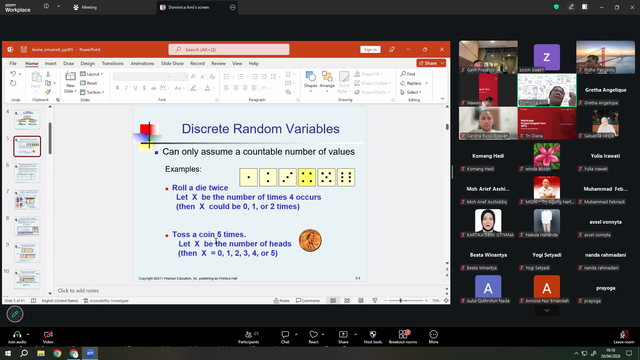Open Comments from the status bar
The image size is (640, 360).
(308, 300)
